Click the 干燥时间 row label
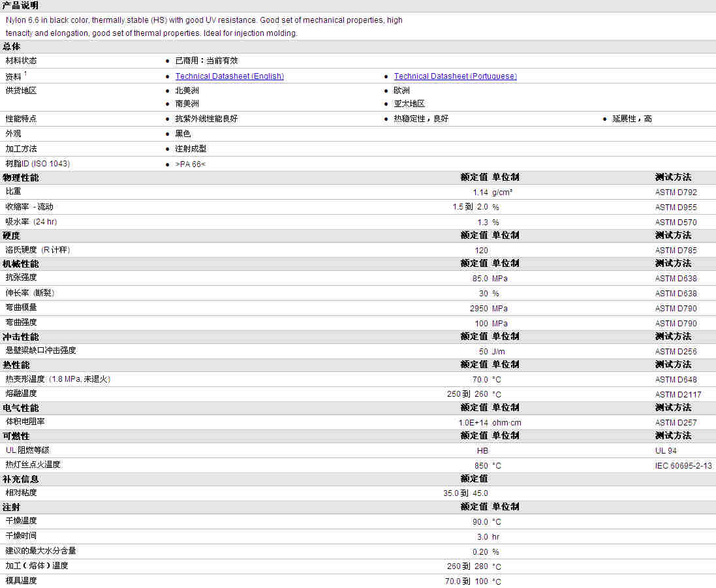Screen dimensions: 716x588 click(21, 536)
